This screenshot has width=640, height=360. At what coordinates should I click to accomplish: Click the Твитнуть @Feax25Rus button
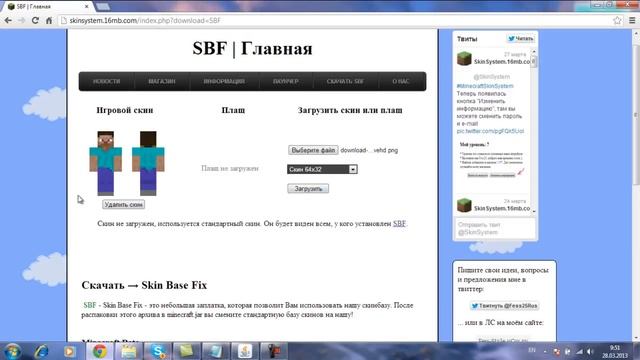[x=504, y=305]
